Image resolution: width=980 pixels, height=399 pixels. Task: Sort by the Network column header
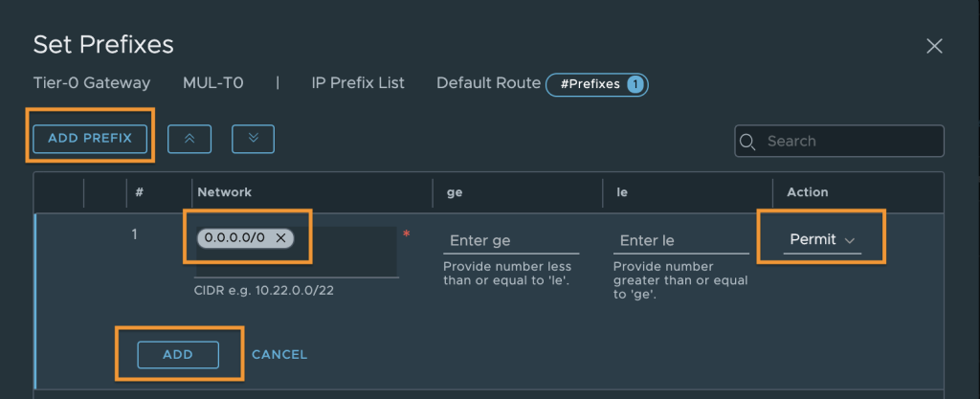pyautogui.click(x=224, y=192)
